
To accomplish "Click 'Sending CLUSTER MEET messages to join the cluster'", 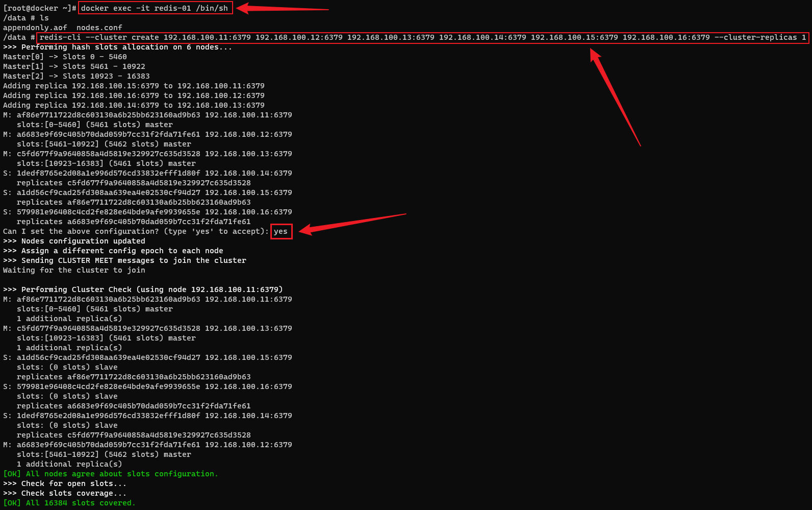I will [134, 260].
